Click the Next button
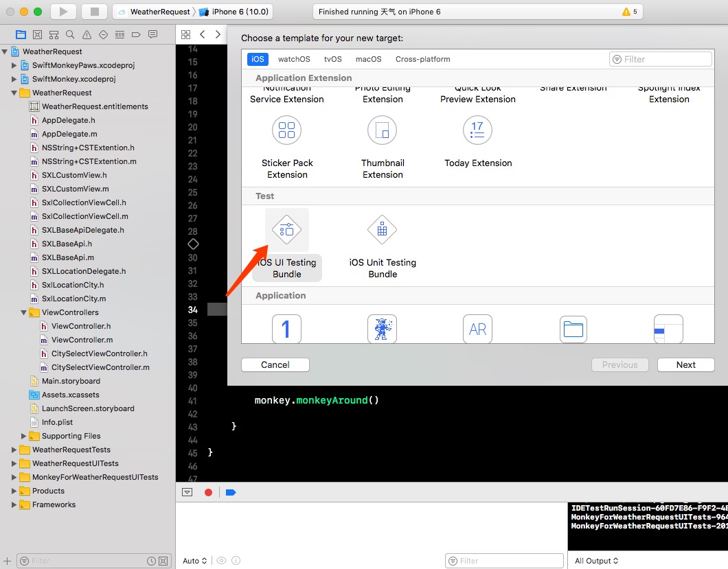Image resolution: width=728 pixels, height=569 pixels. point(685,364)
